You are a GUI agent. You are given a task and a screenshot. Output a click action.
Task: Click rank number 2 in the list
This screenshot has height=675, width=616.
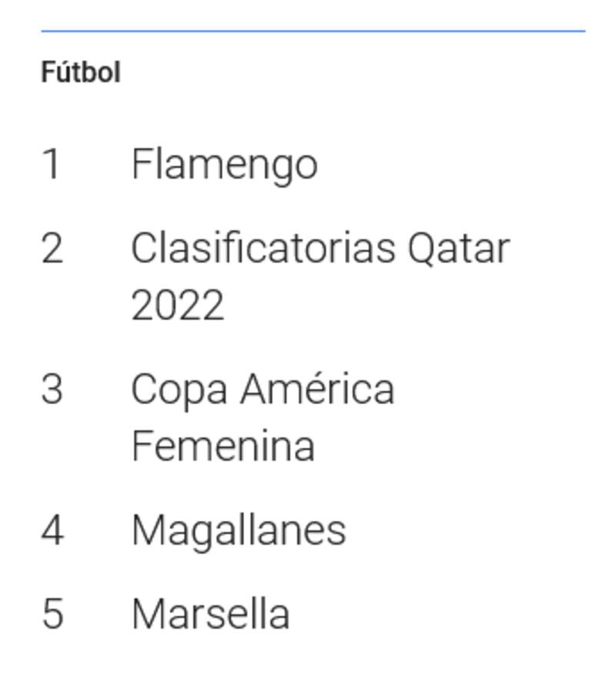click(52, 249)
